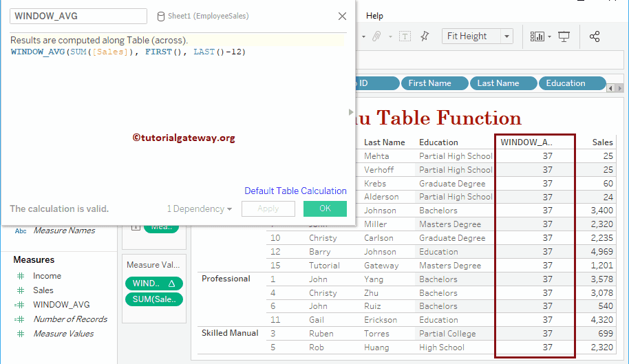Click the table calculation delta icon on WIND.. pill
This screenshot has width=629, height=364.
tap(171, 283)
